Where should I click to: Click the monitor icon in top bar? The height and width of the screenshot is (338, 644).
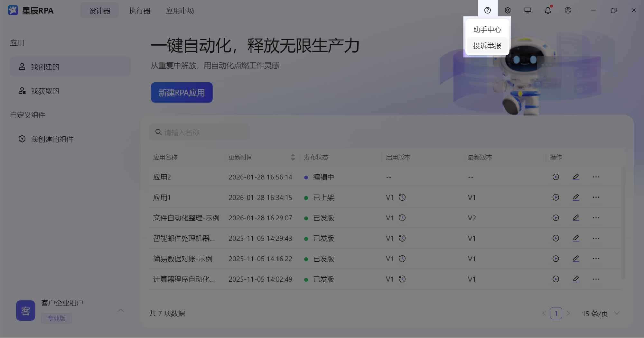[x=528, y=10]
